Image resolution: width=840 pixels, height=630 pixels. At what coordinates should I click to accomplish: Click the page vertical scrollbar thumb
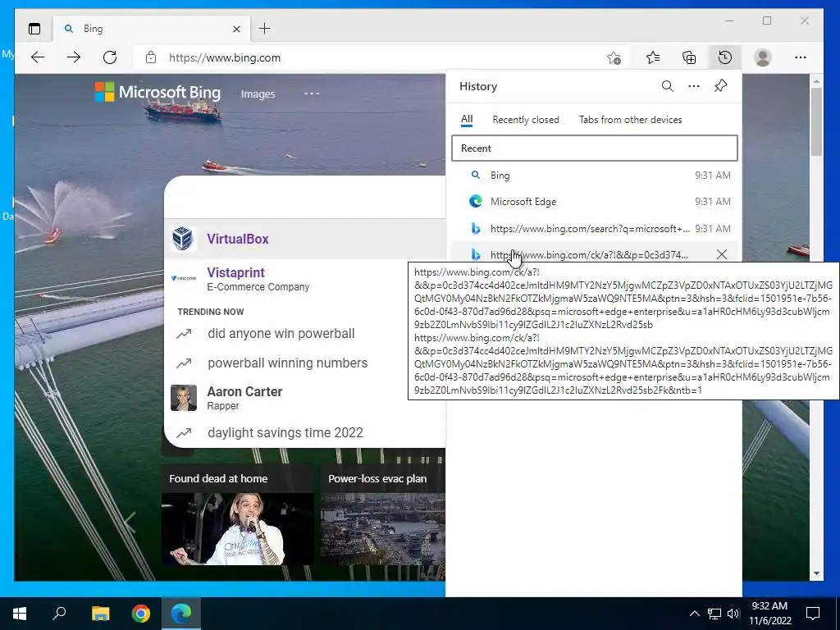(816, 121)
